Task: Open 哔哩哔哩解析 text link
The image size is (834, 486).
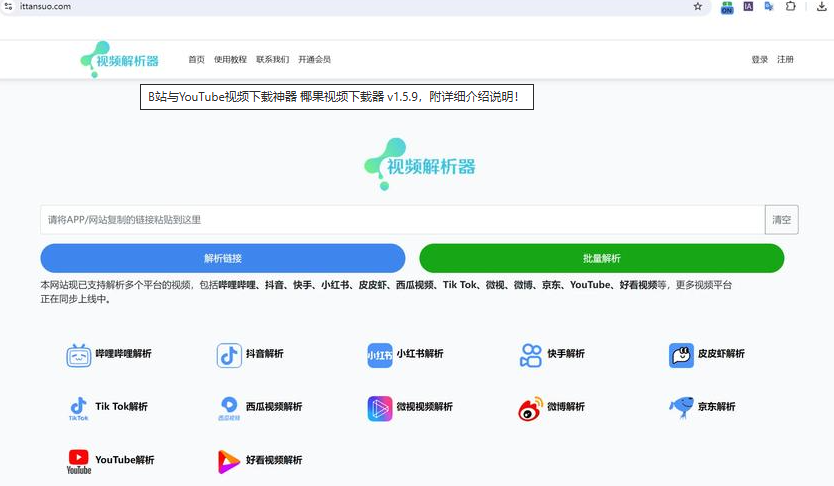Action: pos(123,354)
